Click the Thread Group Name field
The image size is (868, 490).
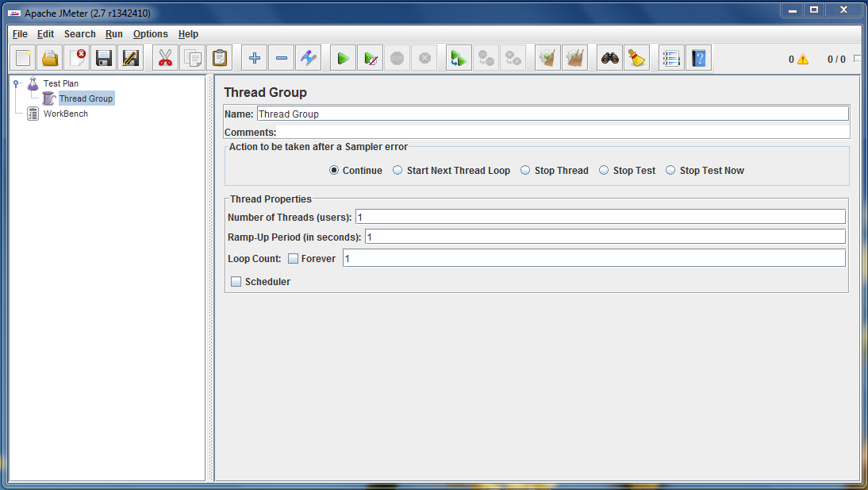pos(552,114)
